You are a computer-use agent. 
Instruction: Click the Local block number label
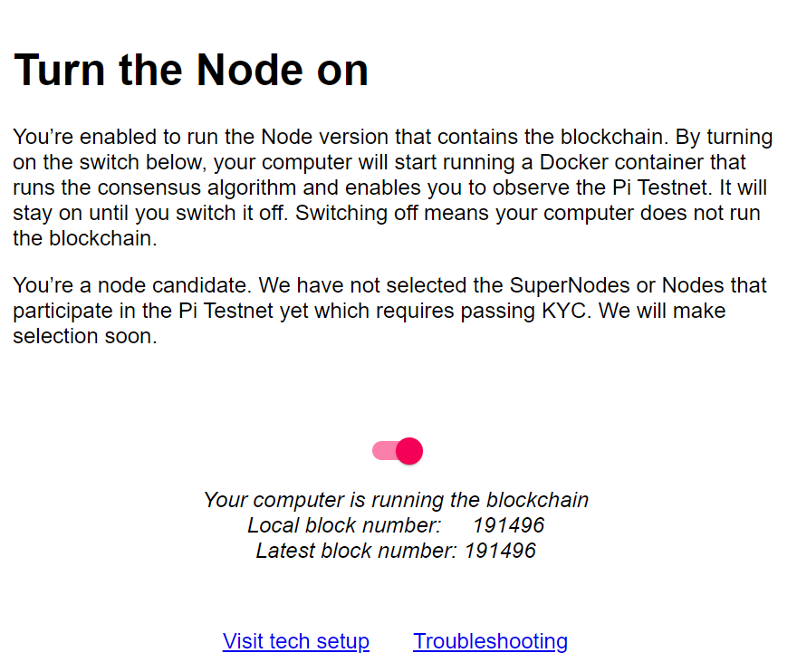[344, 525]
